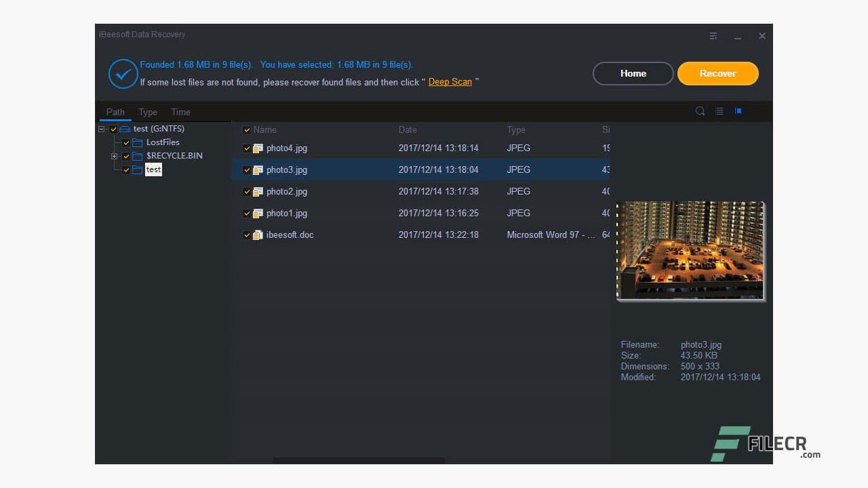The height and width of the screenshot is (488, 868).
Task: Switch to list view icon
Action: [x=719, y=111]
